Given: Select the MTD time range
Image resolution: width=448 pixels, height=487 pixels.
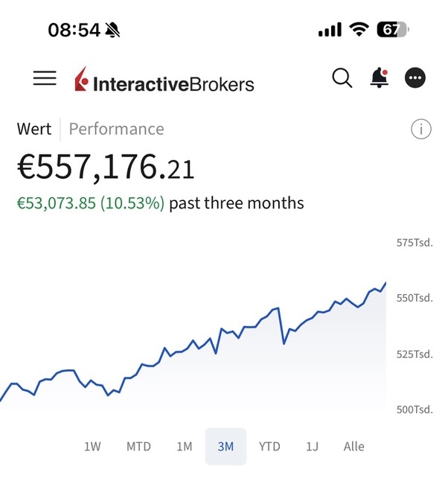Looking at the screenshot, I should point(138,446).
